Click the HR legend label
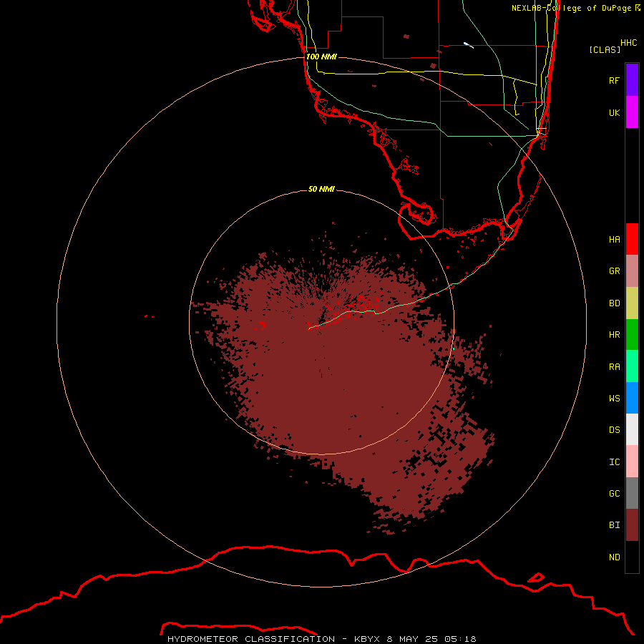Screen dimensions: 644x644 (x=615, y=335)
